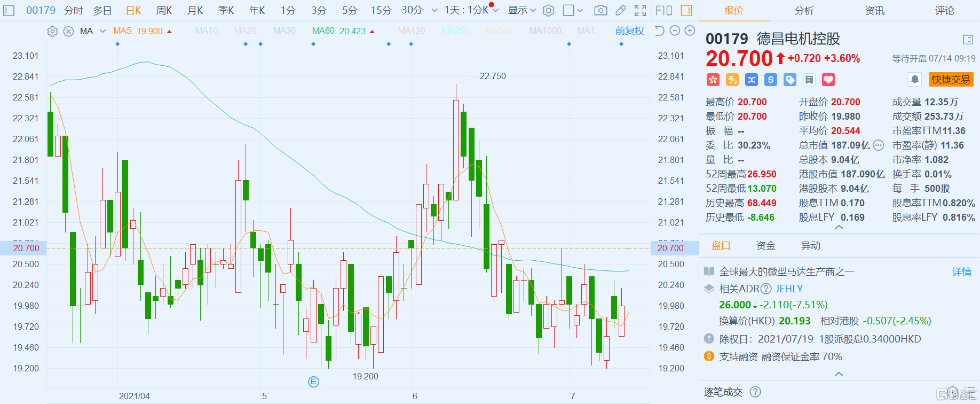Click the blue dollar sign icon
980x404 pixels.
pos(770,80)
